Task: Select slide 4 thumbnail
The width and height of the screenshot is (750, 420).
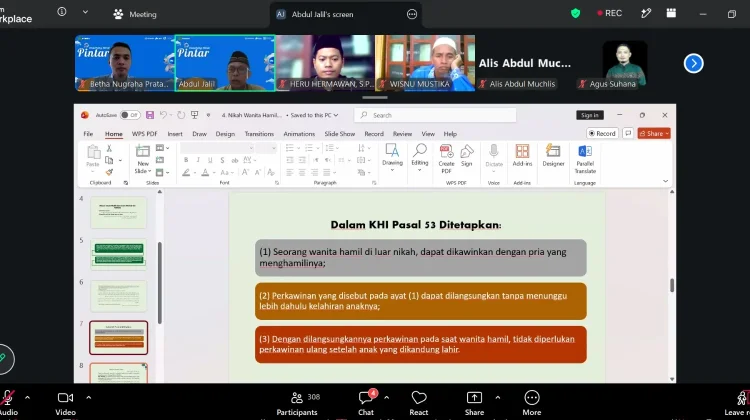Action: pos(119,212)
